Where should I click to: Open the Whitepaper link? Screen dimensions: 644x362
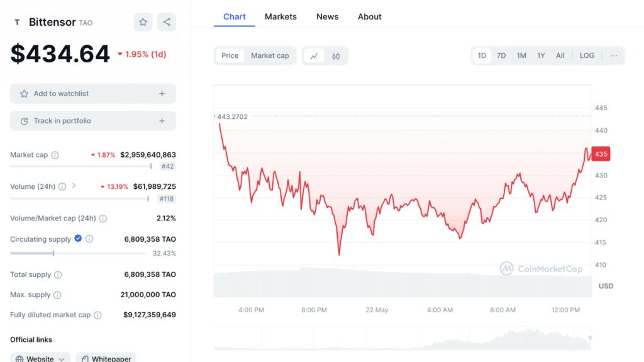(x=106, y=358)
